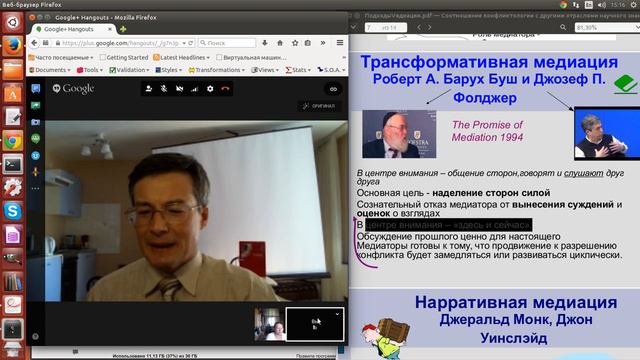This screenshot has height=360, width=640.
Task: Select the black self-view video thumbnail
Action: pos(315,324)
